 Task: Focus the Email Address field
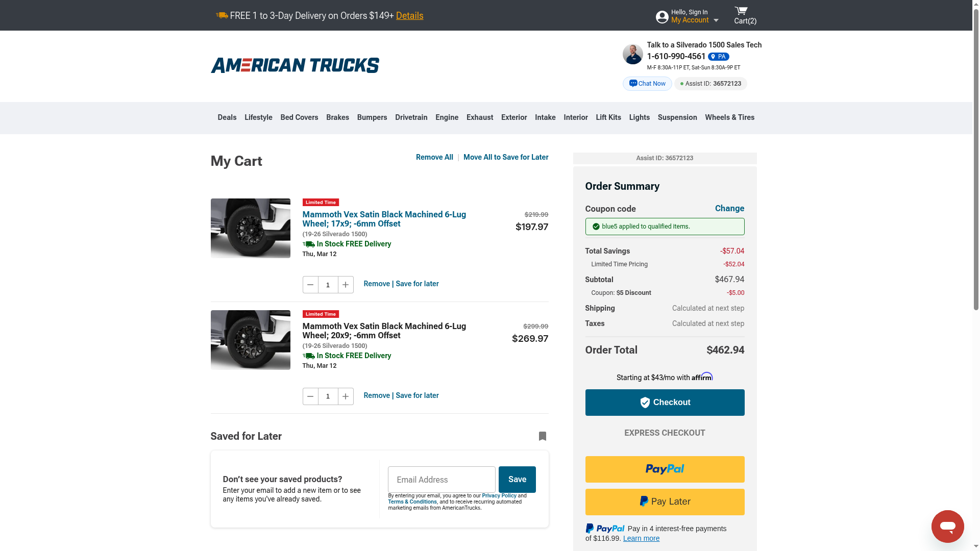point(442,480)
